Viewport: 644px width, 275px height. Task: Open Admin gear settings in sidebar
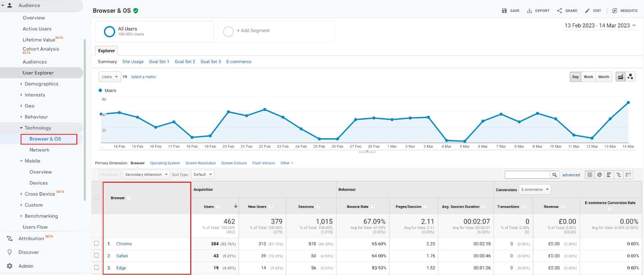tap(10, 266)
